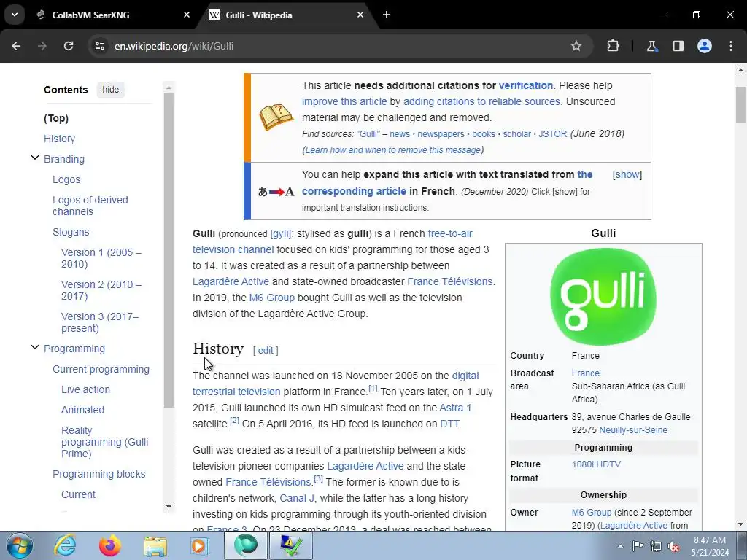The image size is (747, 560).
Task: Click the Gulli logo image in infobox
Action: coord(603,296)
